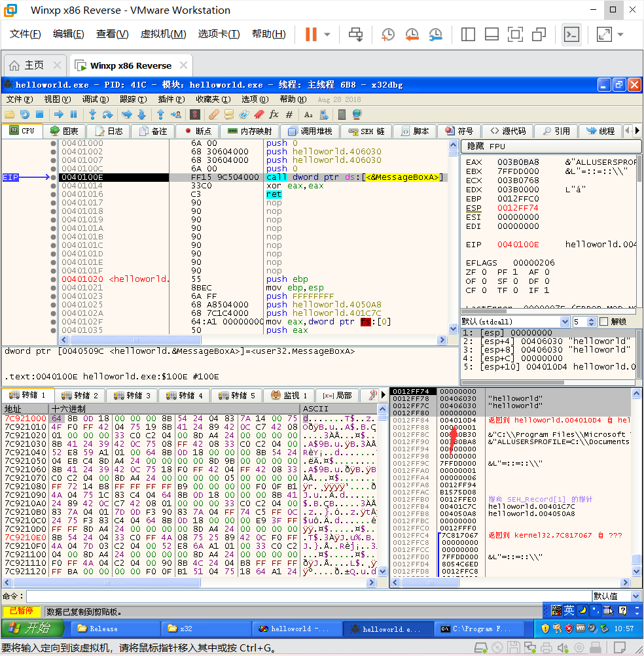Click the trace into icon

126,114
